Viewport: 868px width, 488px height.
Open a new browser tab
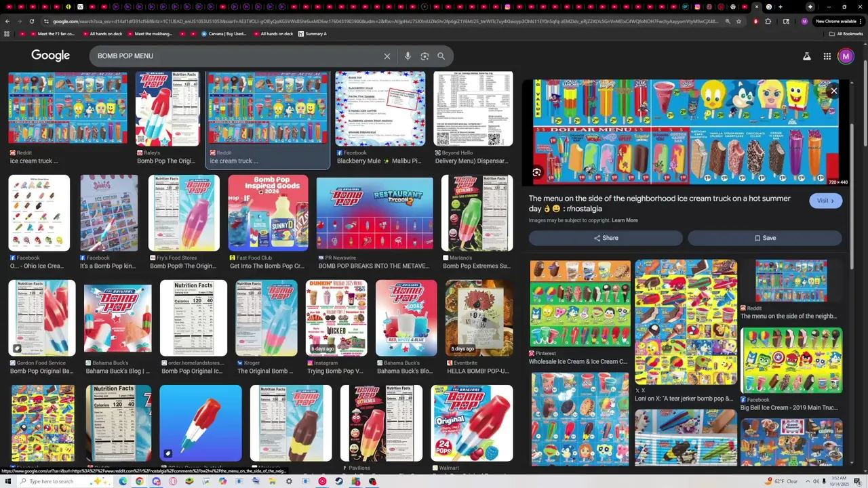[x=781, y=7]
